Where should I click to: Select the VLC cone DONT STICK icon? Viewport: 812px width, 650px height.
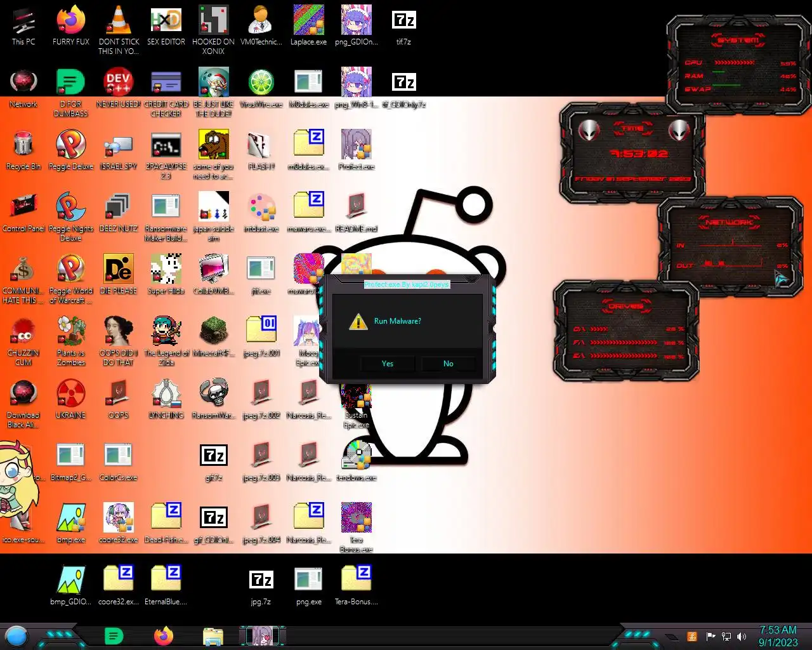click(119, 30)
